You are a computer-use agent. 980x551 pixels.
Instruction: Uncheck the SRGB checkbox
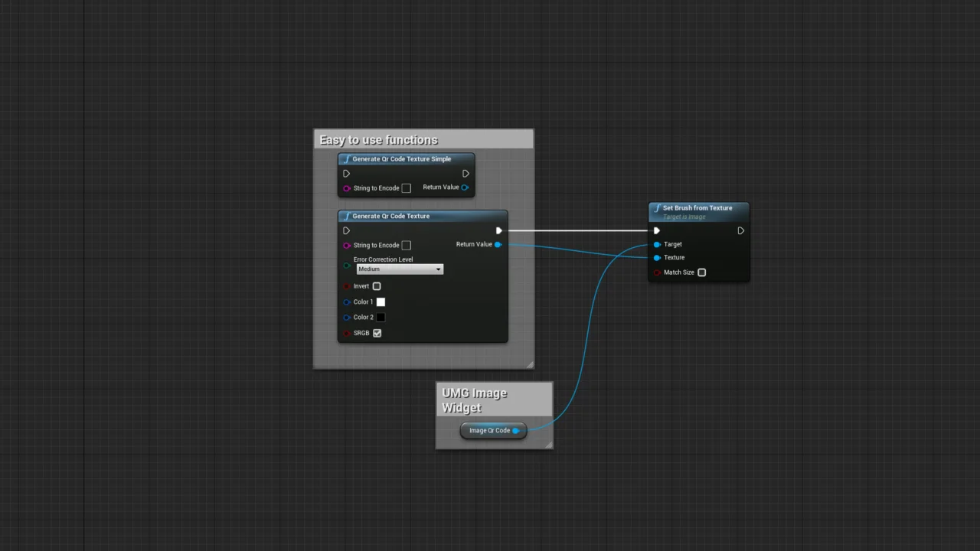tap(377, 333)
